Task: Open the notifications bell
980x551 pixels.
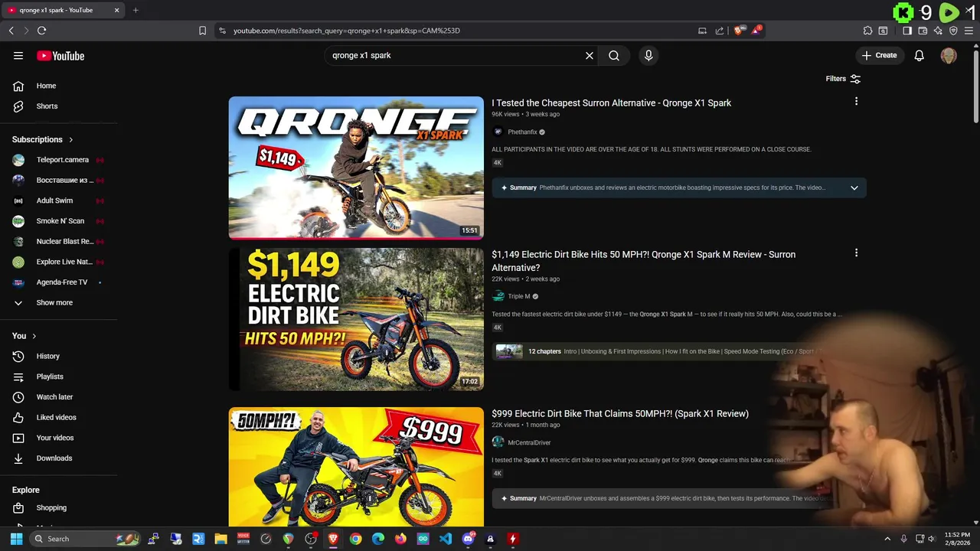Action: tap(919, 55)
